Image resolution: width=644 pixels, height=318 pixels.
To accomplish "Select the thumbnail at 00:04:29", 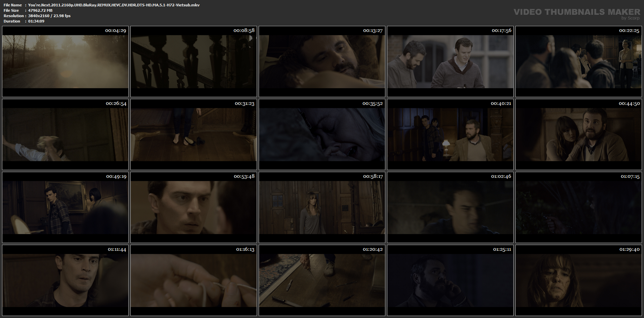I will click(65, 62).
